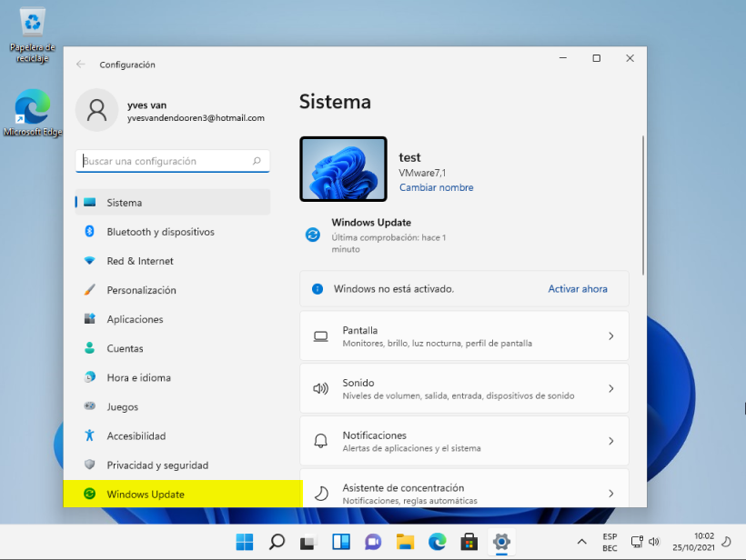Click the Hora e idioma clock icon
The image size is (746, 560).
[x=89, y=377]
